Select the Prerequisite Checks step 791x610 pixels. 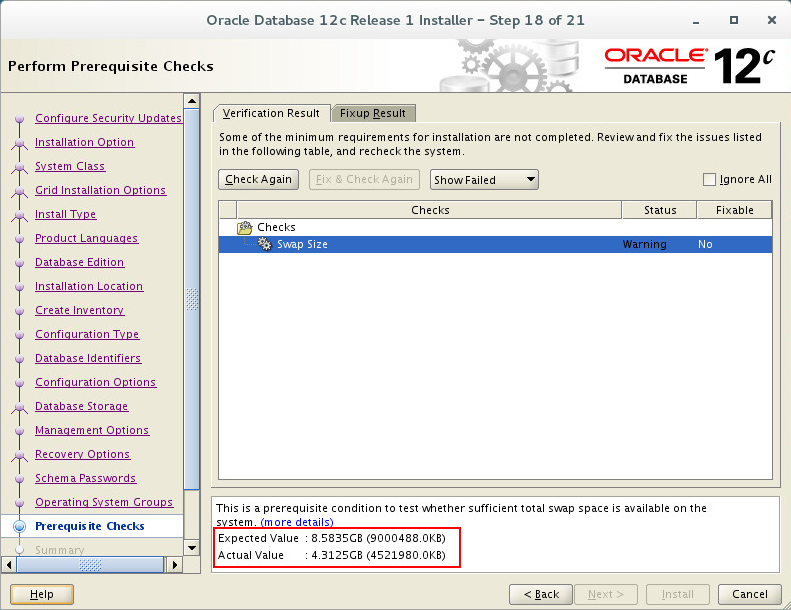pos(90,526)
